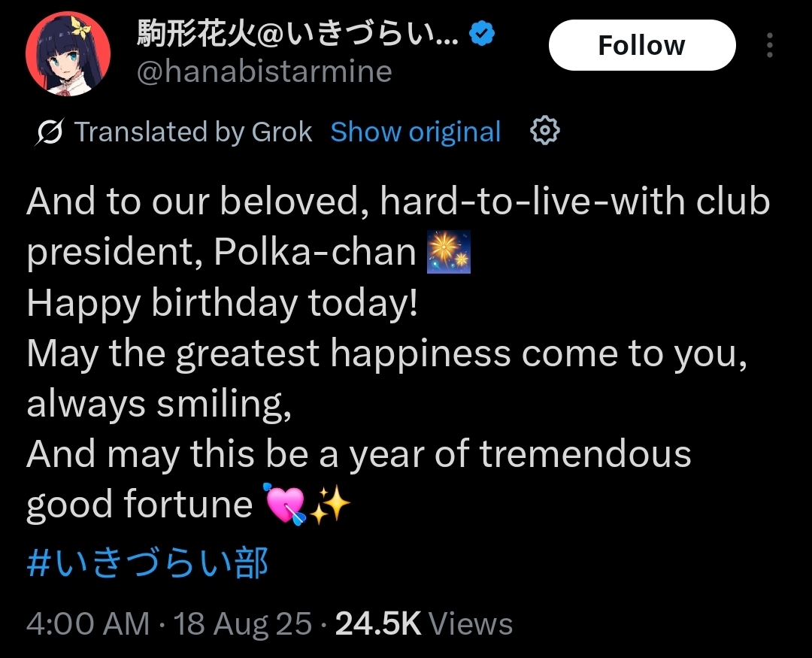Image resolution: width=812 pixels, height=658 pixels.
Task: Show original untranslated post text
Action: point(415,132)
